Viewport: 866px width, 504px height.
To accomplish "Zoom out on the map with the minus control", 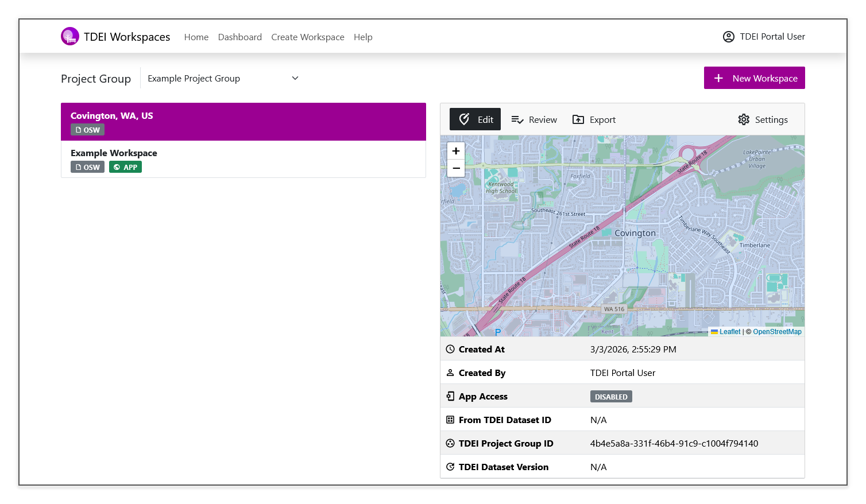I will click(x=455, y=168).
